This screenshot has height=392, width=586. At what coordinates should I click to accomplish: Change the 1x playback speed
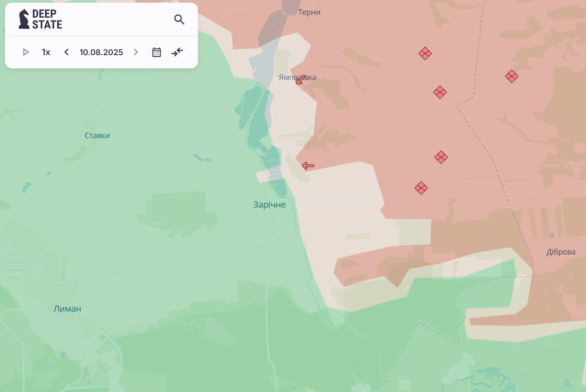(x=46, y=52)
